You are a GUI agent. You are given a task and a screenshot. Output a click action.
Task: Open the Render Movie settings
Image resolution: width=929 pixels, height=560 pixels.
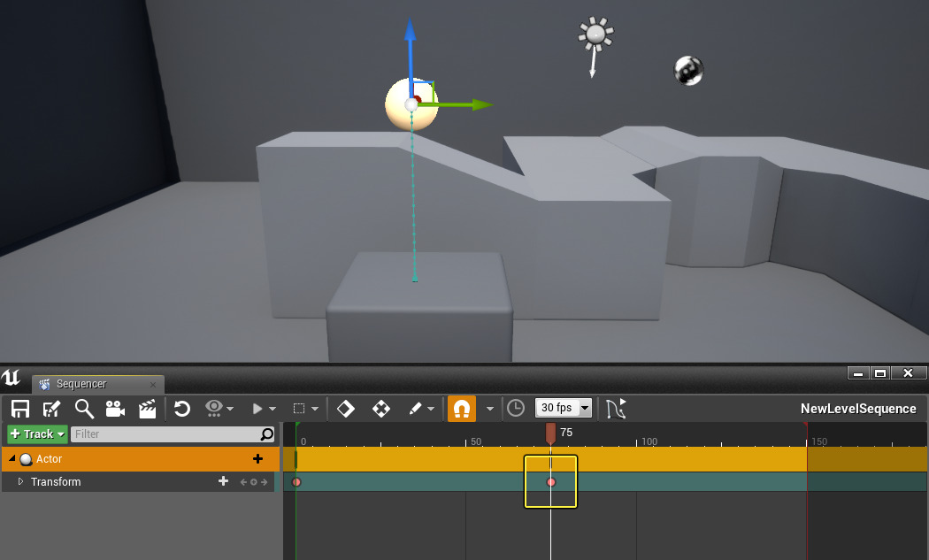tap(147, 408)
